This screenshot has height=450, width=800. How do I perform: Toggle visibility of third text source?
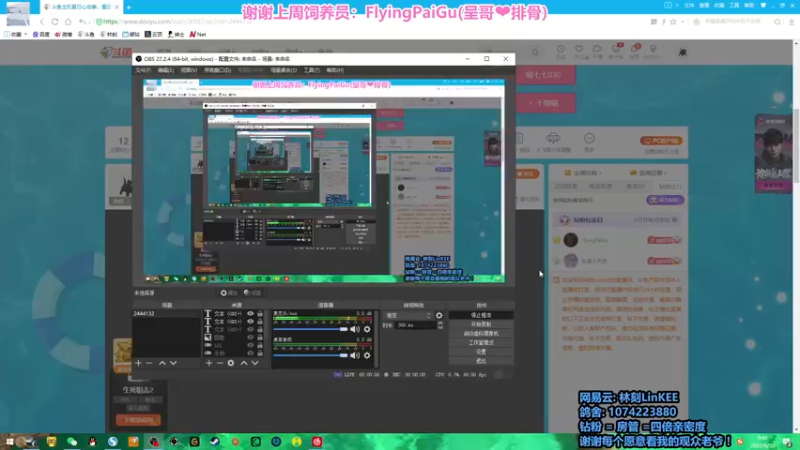point(250,330)
